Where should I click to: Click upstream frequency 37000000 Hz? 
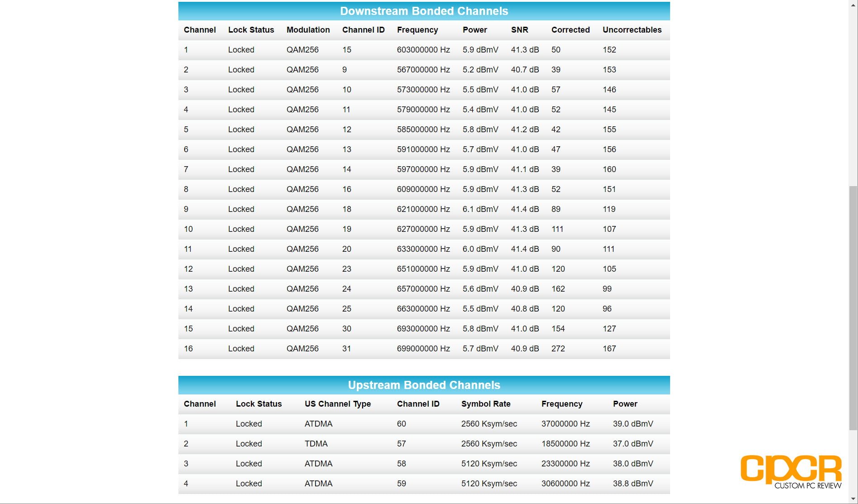(x=566, y=424)
